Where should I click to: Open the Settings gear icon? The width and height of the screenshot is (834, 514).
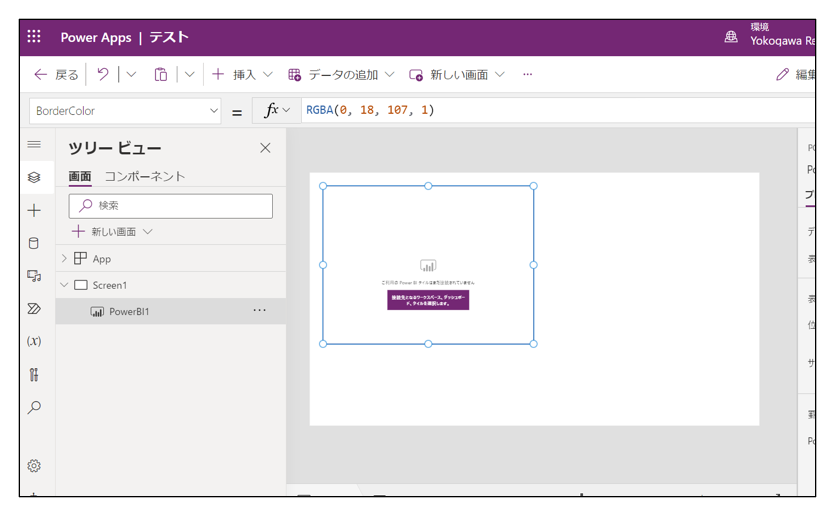coord(34,466)
